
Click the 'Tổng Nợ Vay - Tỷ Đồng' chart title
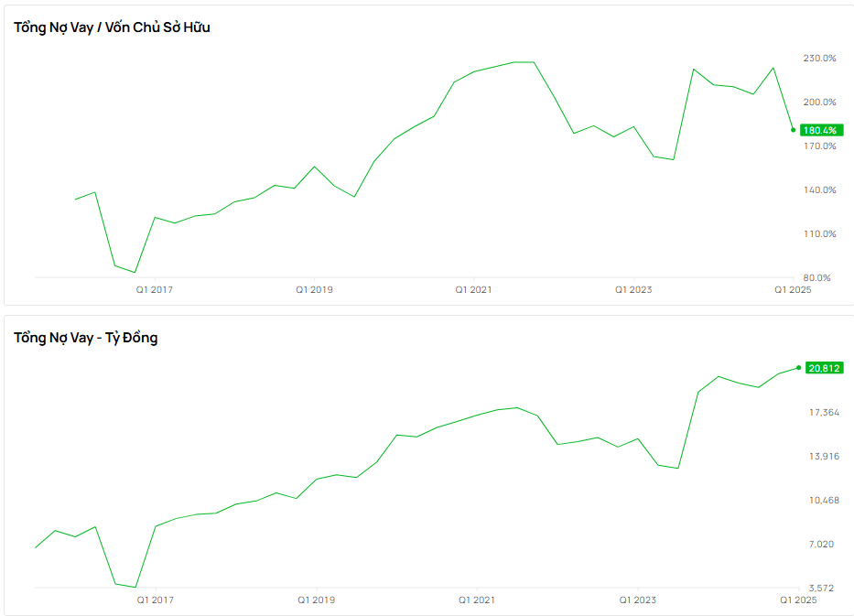pos(85,338)
